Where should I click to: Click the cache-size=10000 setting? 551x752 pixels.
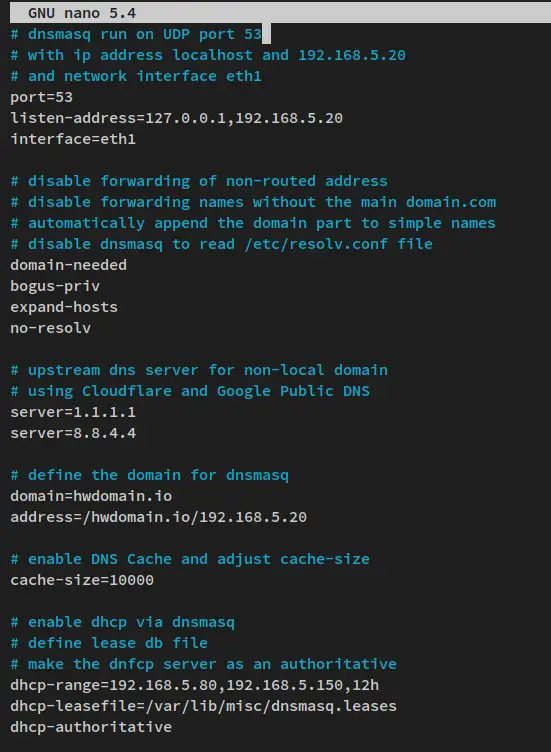[x=82, y=580]
